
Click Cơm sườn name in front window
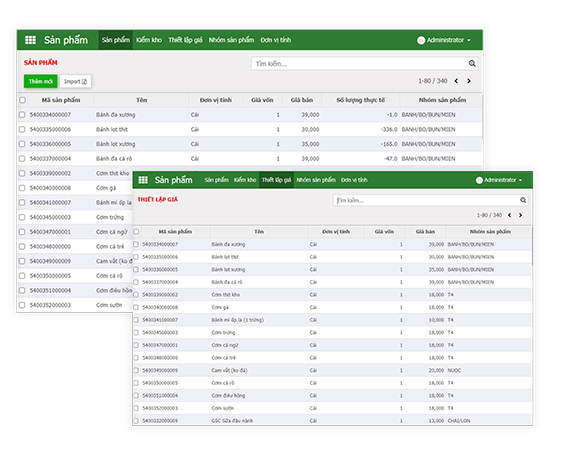(x=223, y=408)
